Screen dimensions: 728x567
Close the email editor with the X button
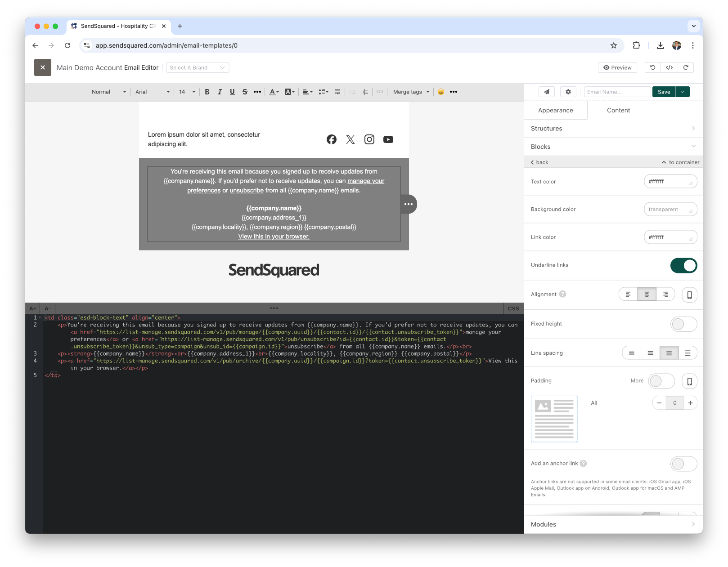point(43,67)
